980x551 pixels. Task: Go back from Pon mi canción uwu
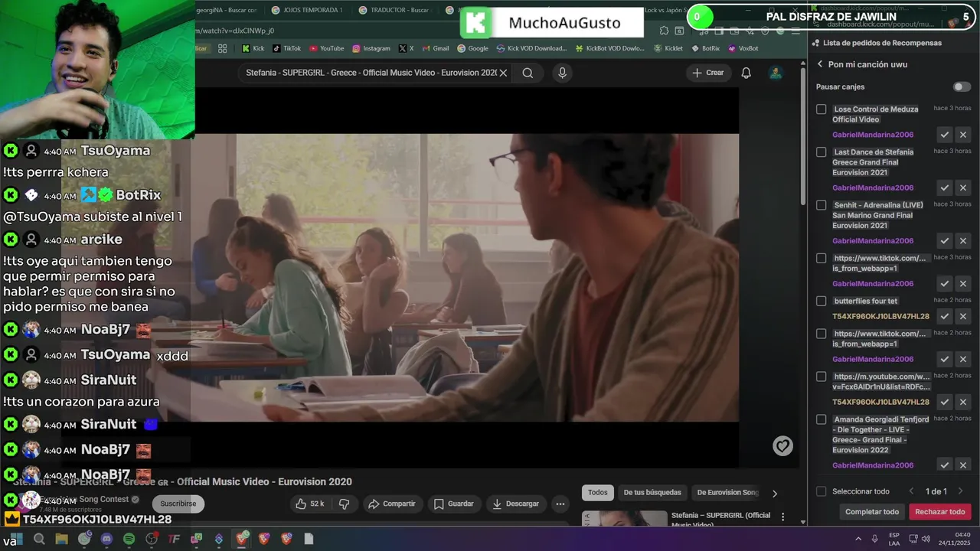(820, 64)
